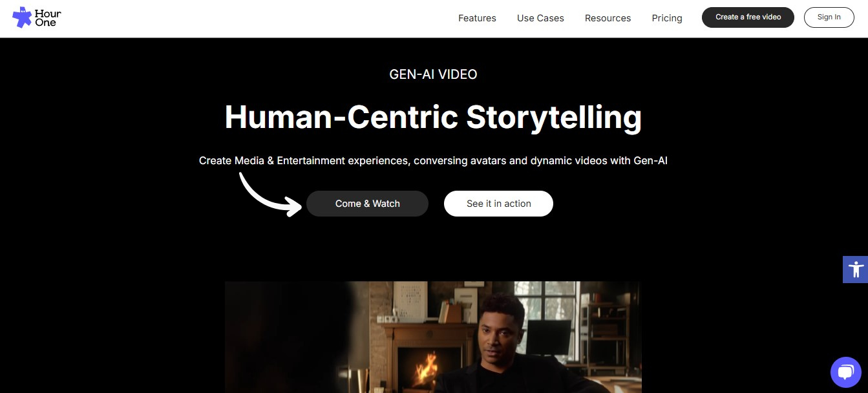
Task: Expand the Use Cases menu
Action: pyautogui.click(x=540, y=18)
